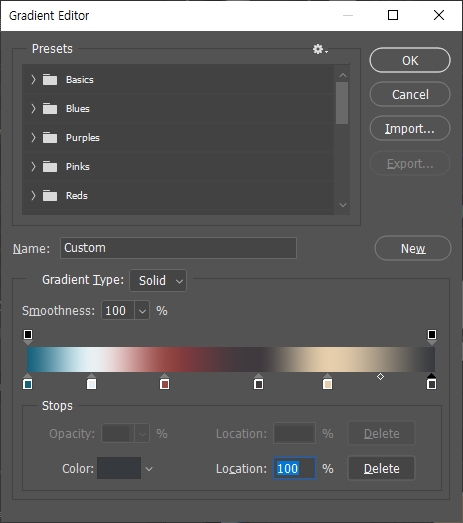463x523 pixels.
Task: Select the beige color stop
Action: point(328,382)
